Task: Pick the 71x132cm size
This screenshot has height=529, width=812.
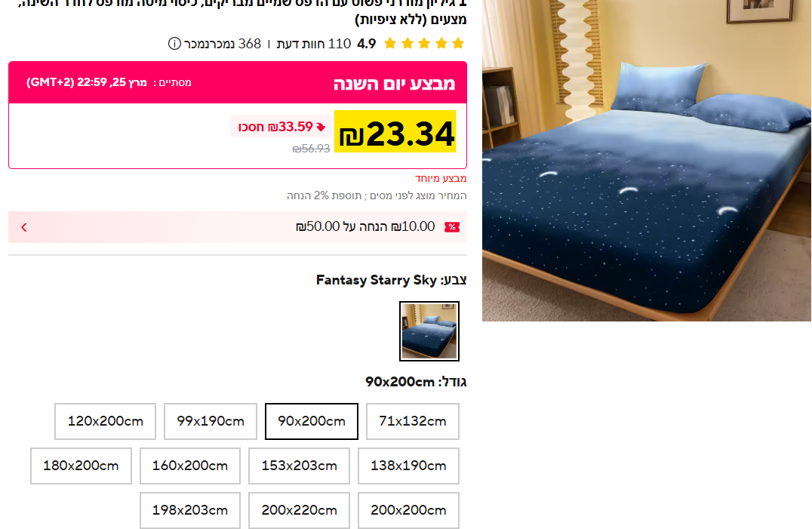Action: coord(413,421)
